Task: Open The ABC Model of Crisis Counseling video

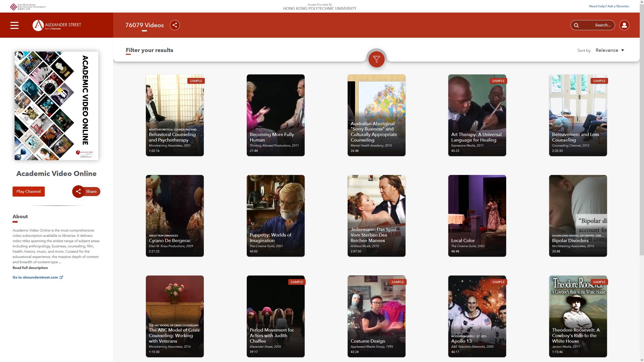Action: point(175,316)
